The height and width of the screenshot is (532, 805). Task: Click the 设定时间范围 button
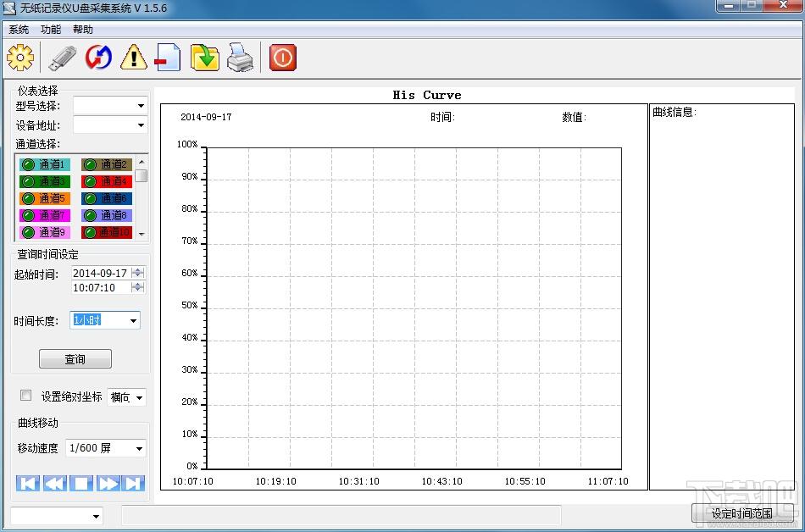click(x=741, y=513)
